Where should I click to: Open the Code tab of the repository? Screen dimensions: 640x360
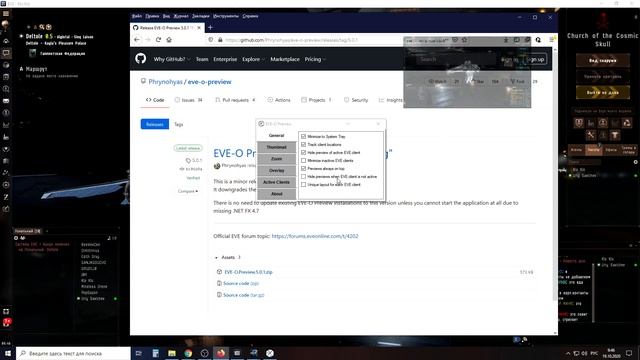coord(155,100)
